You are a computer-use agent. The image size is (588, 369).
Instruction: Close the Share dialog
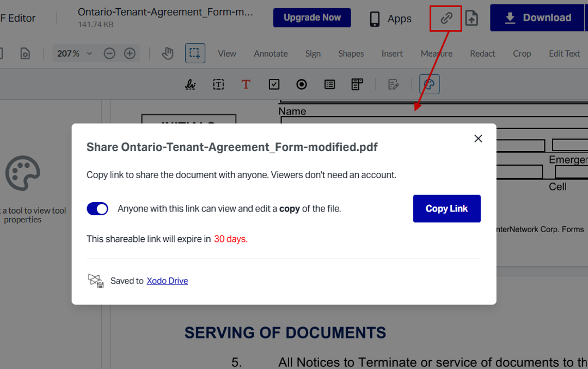(478, 138)
